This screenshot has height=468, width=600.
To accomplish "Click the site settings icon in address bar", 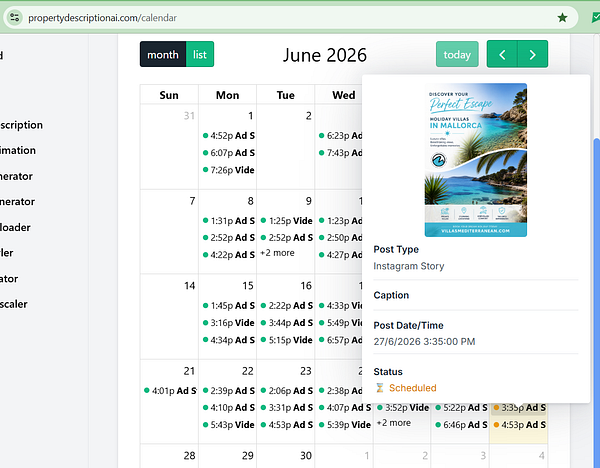I will (x=15, y=18).
